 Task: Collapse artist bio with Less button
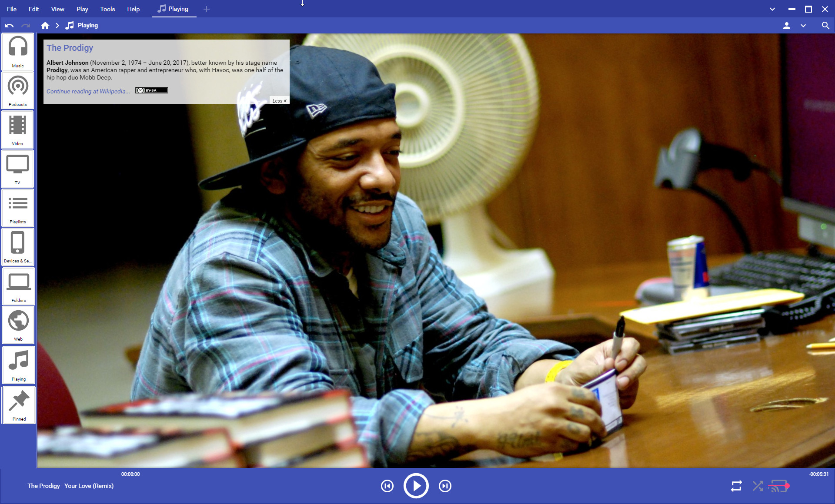click(279, 100)
